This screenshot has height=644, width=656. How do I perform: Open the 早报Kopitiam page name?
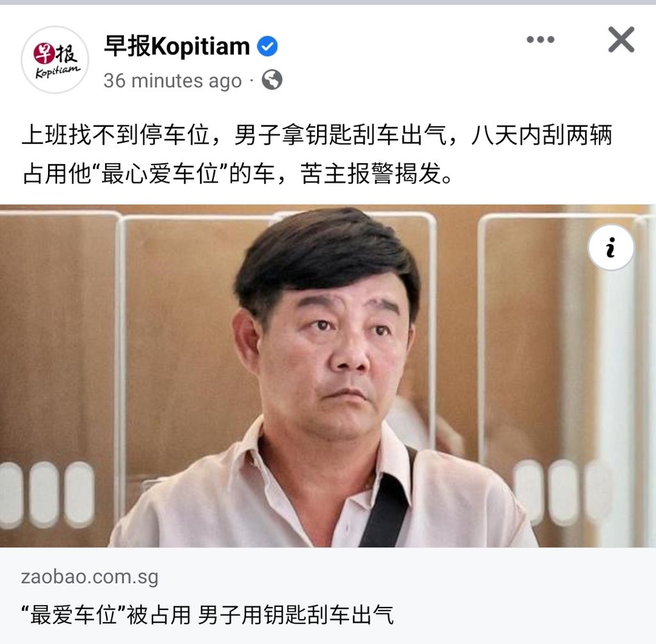[177, 45]
